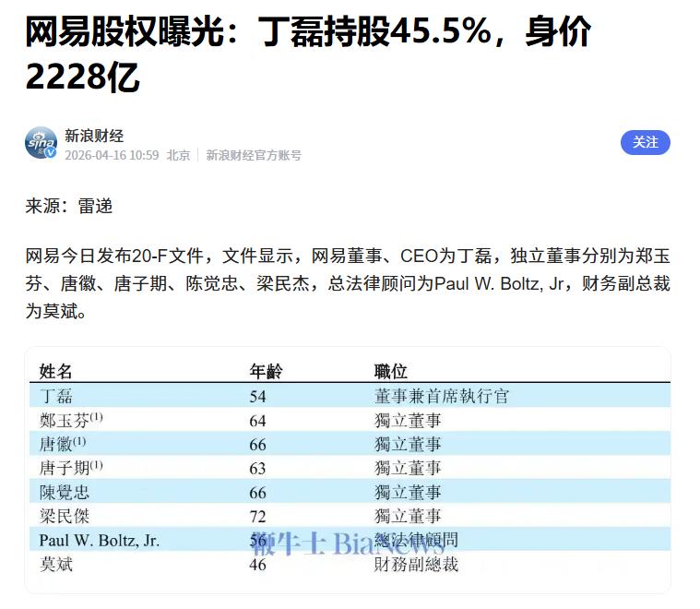This screenshot has height=609, width=700.
Task: Click the 新浪财经官方账号 label
Action: [x=254, y=155]
